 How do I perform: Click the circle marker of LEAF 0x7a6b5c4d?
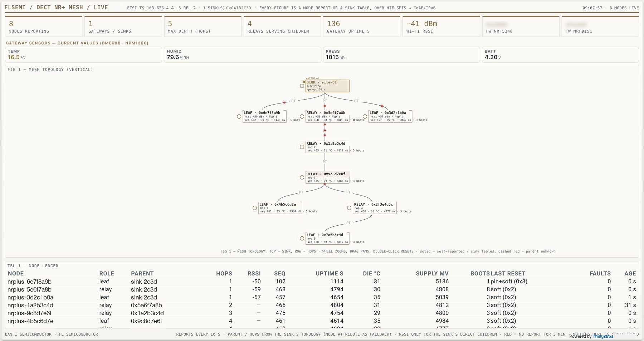click(302, 238)
